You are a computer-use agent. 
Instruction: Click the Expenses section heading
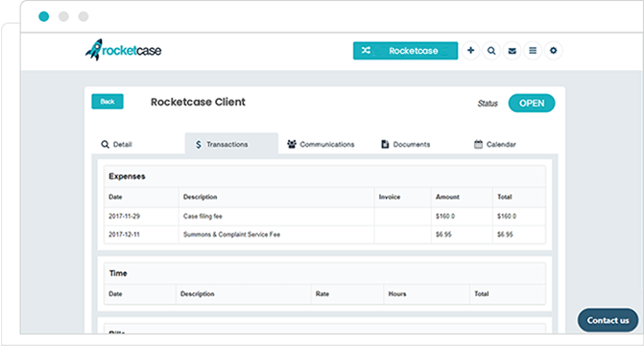point(127,176)
